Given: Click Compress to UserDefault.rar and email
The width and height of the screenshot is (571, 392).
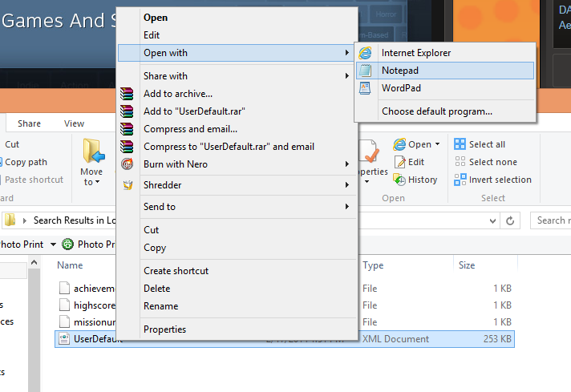Looking at the screenshot, I should pos(237,147).
